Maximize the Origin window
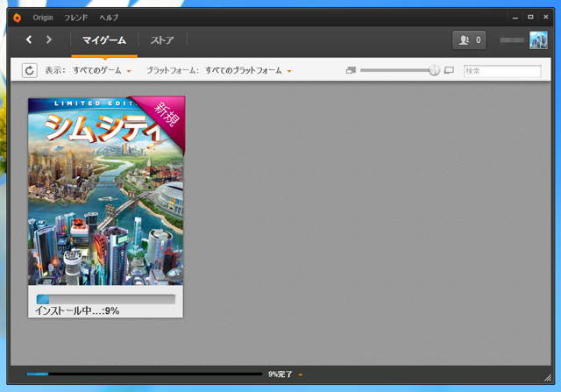Image resolution: width=561 pixels, height=392 pixels. point(530,18)
